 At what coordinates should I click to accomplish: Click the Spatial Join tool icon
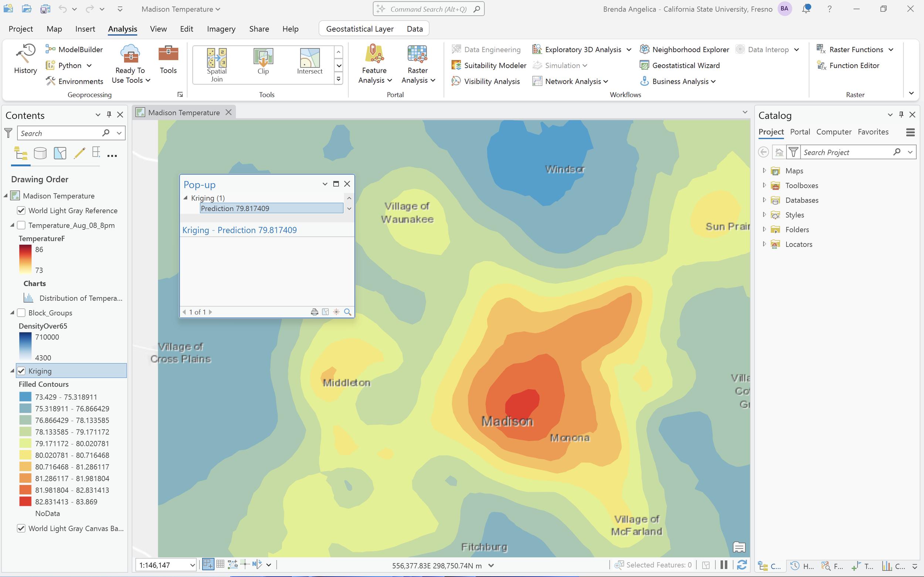(217, 58)
